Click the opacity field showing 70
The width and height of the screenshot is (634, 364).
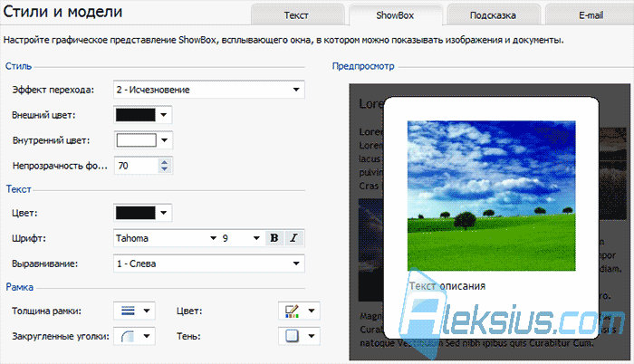click(x=136, y=166)
